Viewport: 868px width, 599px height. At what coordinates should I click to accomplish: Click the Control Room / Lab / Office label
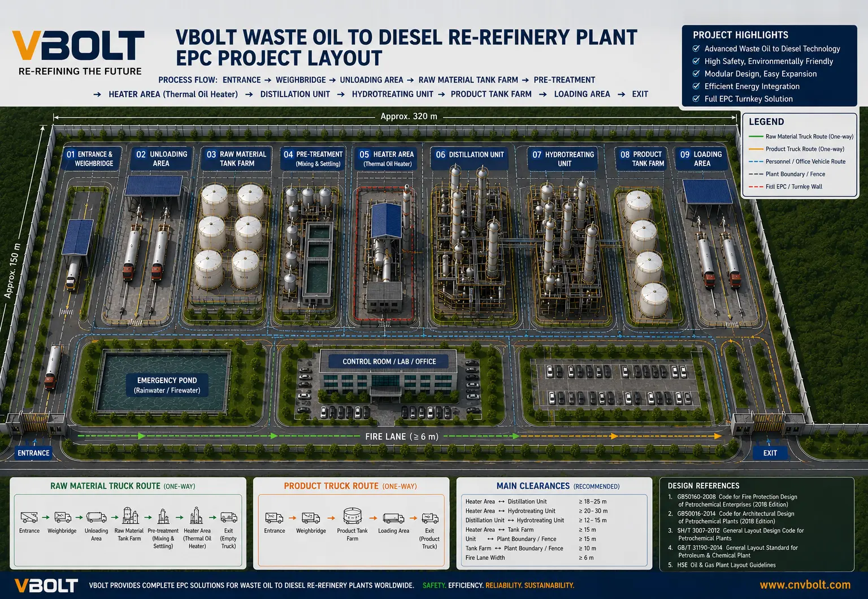coord(389,362)
